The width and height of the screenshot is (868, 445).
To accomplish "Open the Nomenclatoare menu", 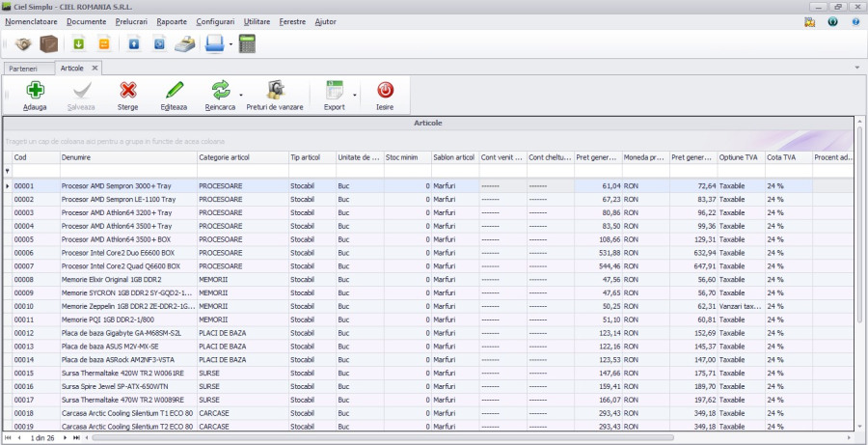I will [x=31, y=21].
